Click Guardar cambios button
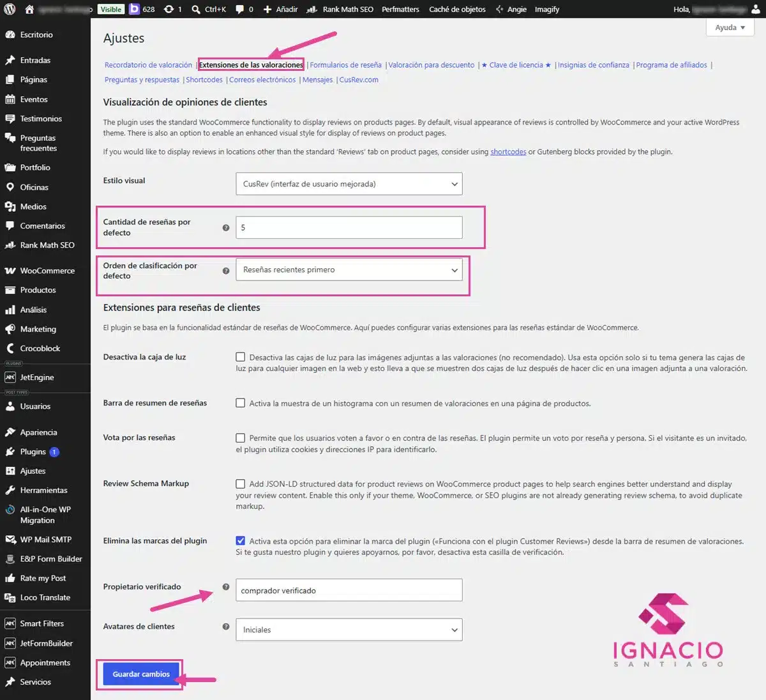This screenshot has width=766, height=700. tap(141, 674)
